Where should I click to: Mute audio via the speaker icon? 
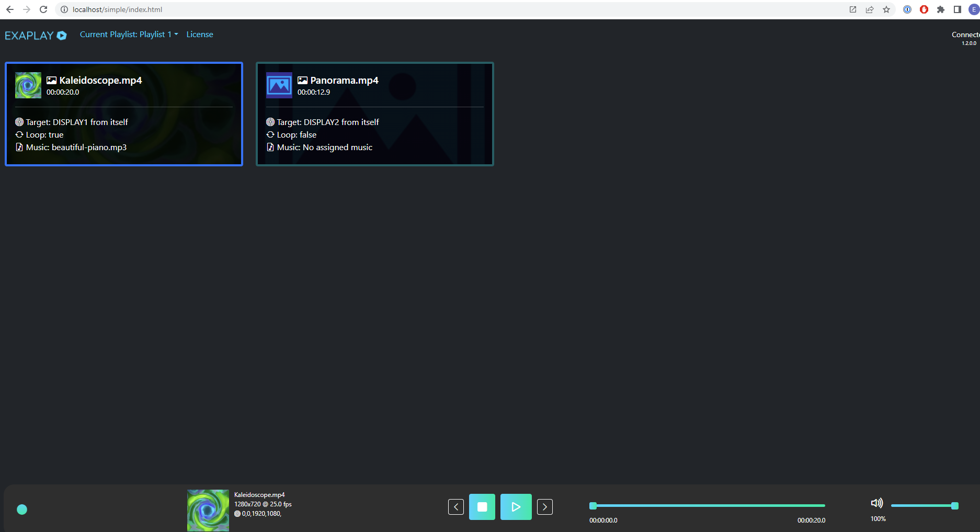(x=876, y=503)
